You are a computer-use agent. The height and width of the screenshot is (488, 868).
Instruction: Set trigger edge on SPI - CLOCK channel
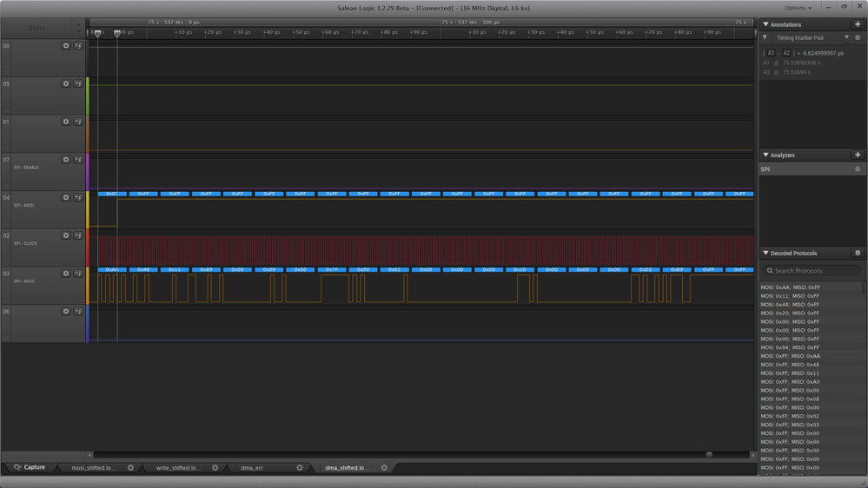click(x=78, y=235)
